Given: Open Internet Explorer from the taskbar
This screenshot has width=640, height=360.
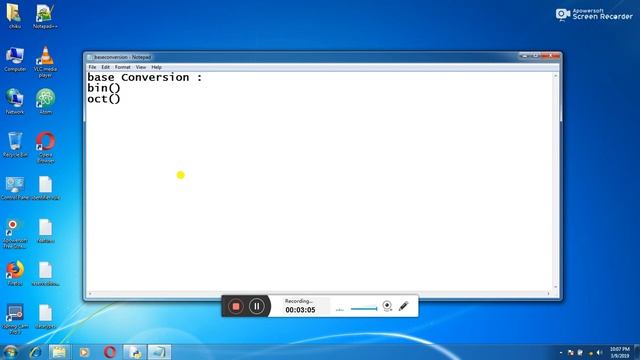Looking at the screenshot, I should [x=36, y=352].
